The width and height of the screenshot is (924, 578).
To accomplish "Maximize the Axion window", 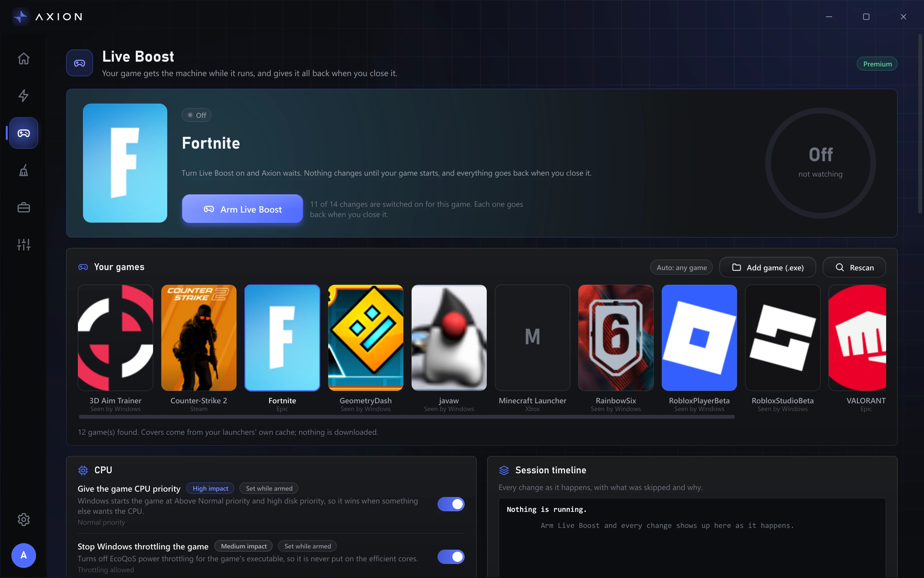I will pyautogui.click(x=866, y=16).
